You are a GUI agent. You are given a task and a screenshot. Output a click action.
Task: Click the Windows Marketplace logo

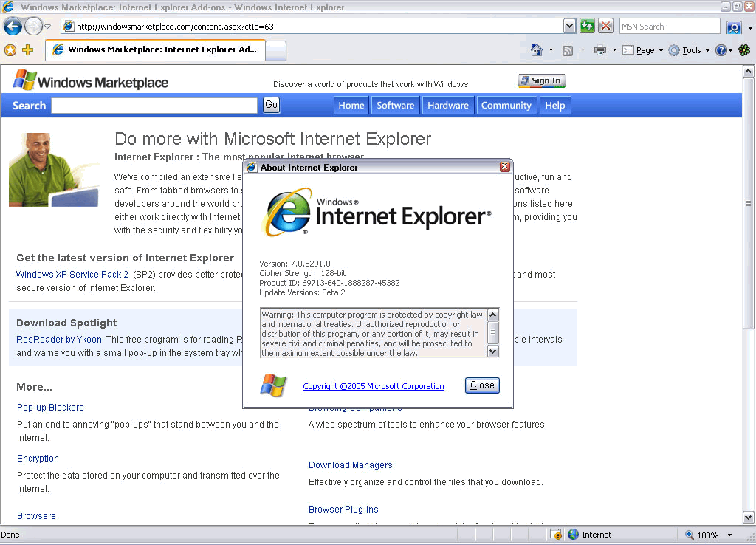(91, 80)
